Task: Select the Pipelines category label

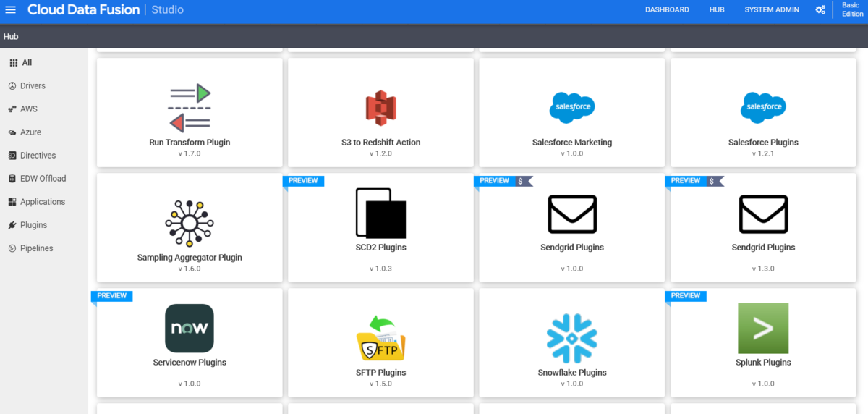Action: 37,248
